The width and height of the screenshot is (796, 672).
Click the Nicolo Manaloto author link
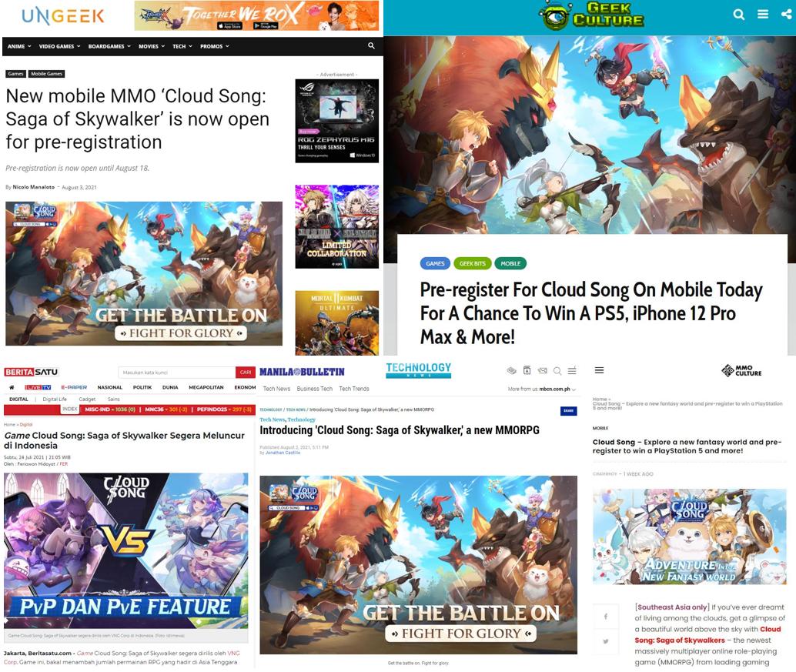click(x=34, y=187)
